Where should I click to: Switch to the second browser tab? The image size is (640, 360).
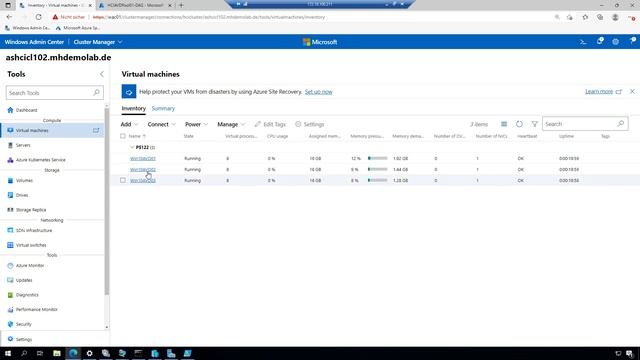135,5
